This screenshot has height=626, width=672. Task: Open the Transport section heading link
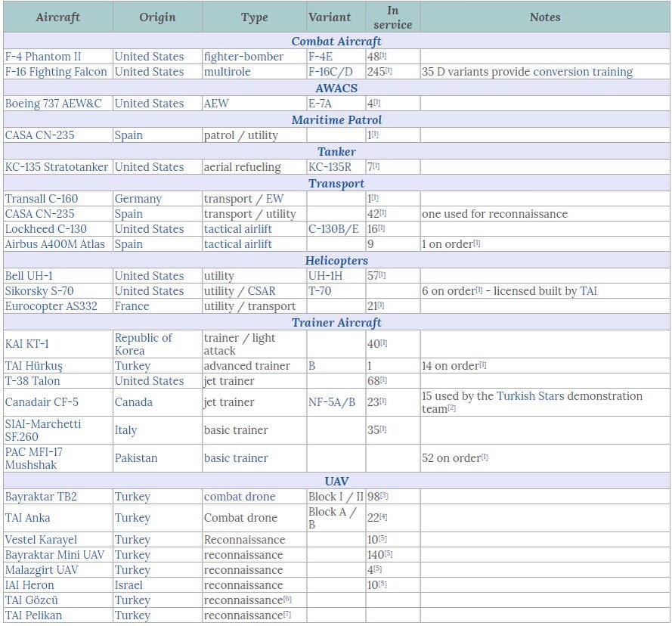[336, 183]
